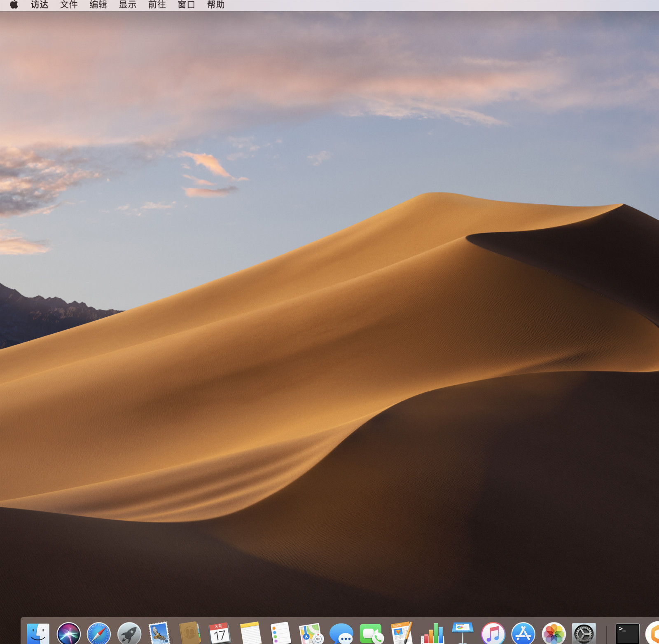Open Contacts address book icon
659x644 pixels.
[x=190, y=633]
